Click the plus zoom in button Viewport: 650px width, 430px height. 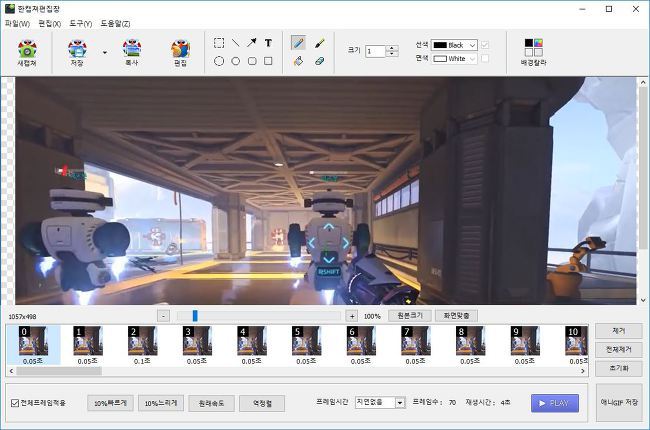tap(352, 316)
